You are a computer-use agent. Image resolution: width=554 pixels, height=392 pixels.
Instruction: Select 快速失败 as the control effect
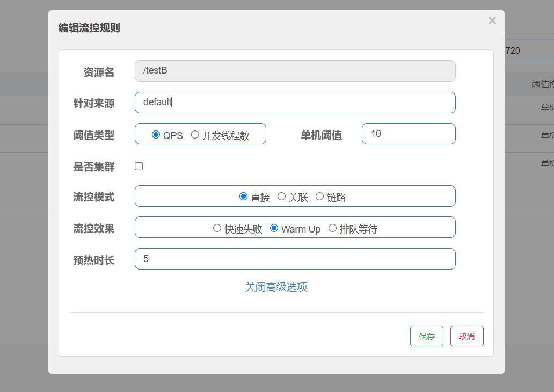pos(217,228)
